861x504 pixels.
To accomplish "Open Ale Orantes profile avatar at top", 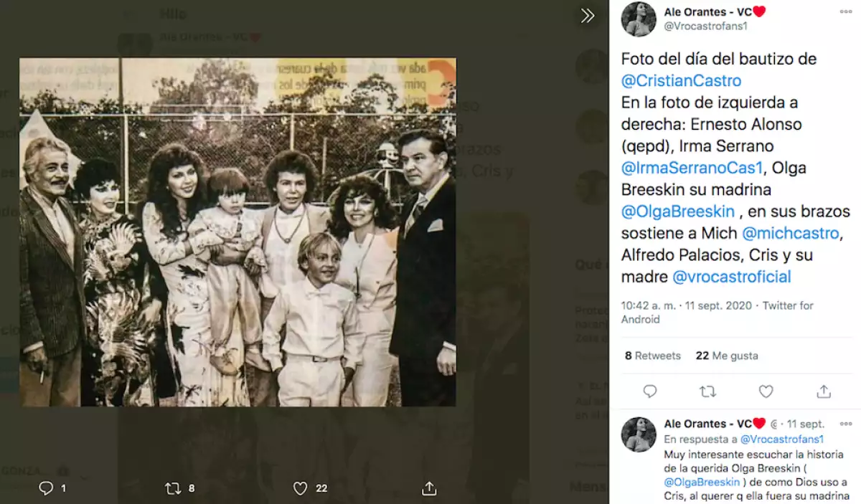I will click(639, 19).
